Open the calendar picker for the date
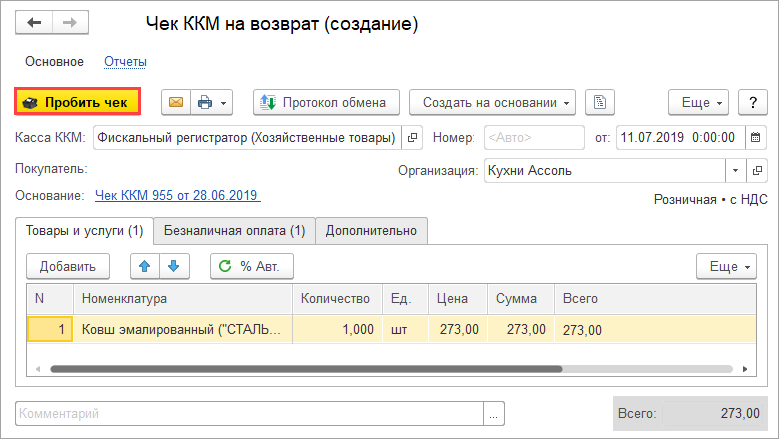Viewport: 779px width, 439px height. coord(755,137)
